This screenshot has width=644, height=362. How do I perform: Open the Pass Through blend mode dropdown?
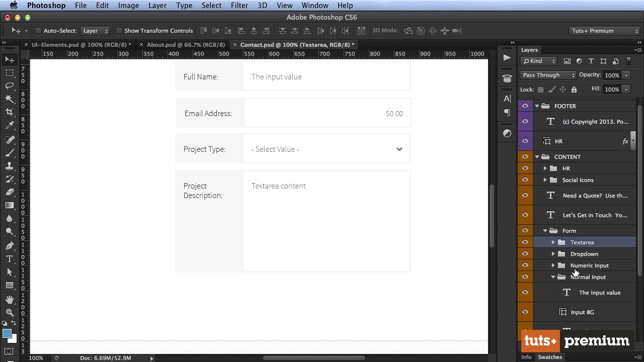547,75
